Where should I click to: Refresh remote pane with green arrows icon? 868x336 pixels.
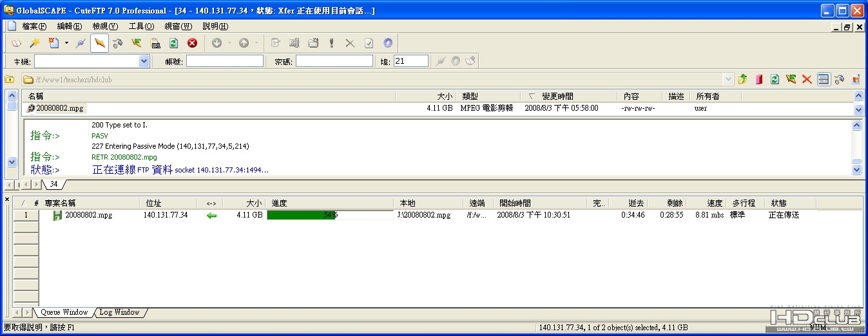point(775,79)
